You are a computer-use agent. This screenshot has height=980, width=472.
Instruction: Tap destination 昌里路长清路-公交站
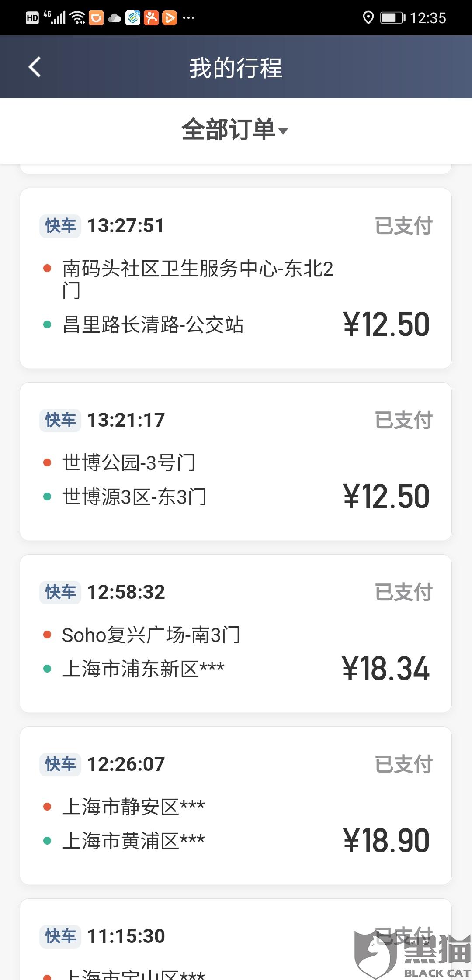pos(153,325)
